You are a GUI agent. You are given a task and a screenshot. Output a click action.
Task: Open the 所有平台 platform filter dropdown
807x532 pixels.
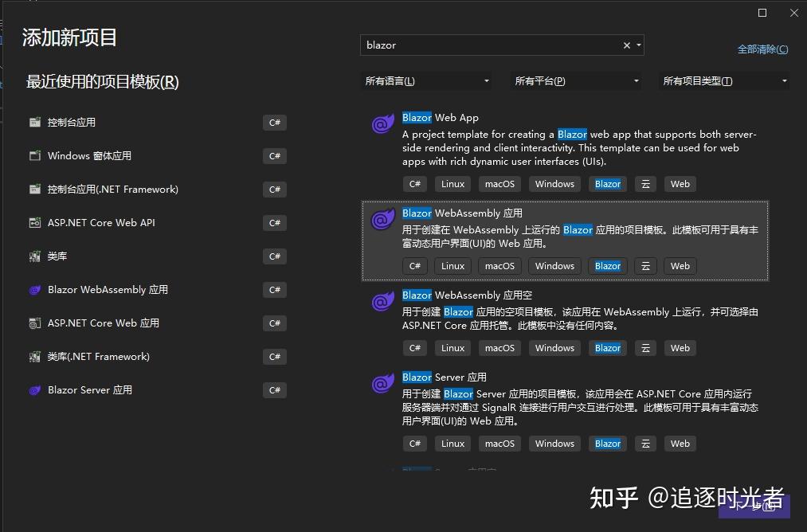click(x=576, y=80)
